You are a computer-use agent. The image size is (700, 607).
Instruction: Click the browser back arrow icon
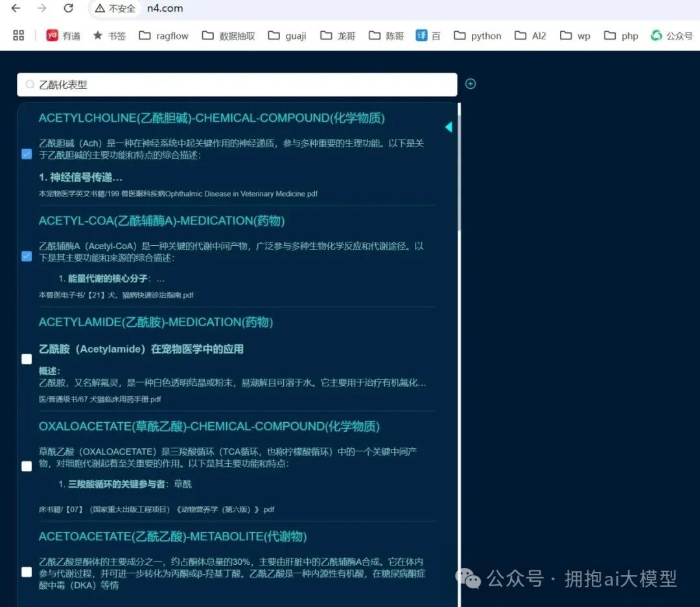16,9
